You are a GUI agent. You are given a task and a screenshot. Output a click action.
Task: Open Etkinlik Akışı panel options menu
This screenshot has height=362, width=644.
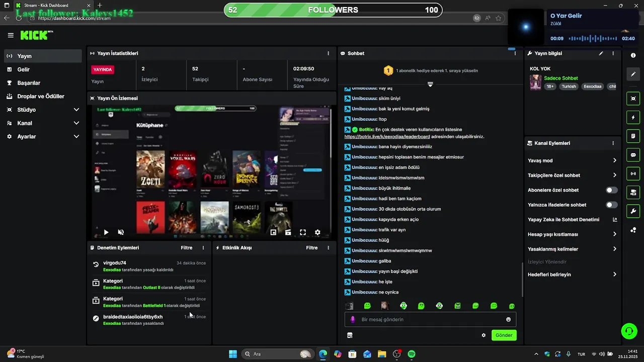click(329, 248)
